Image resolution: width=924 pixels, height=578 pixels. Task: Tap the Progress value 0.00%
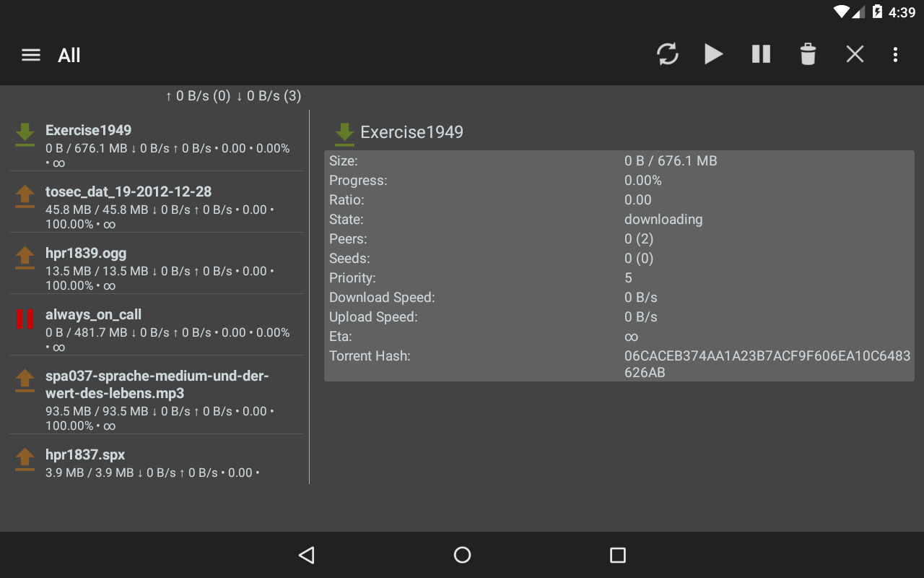(643, 181)
